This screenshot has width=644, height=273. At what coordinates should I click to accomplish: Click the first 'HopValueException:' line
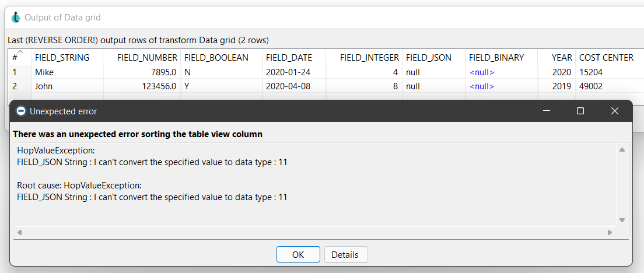56,150
